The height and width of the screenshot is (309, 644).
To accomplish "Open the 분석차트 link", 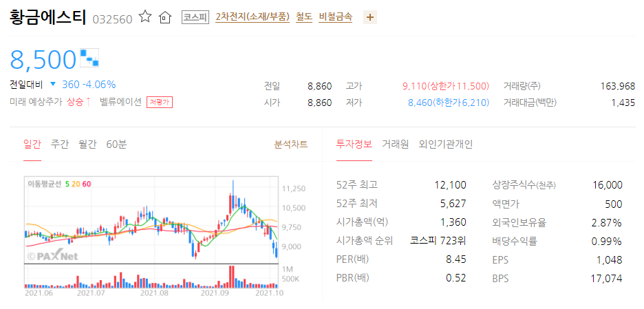I will [x=291, y=145].
